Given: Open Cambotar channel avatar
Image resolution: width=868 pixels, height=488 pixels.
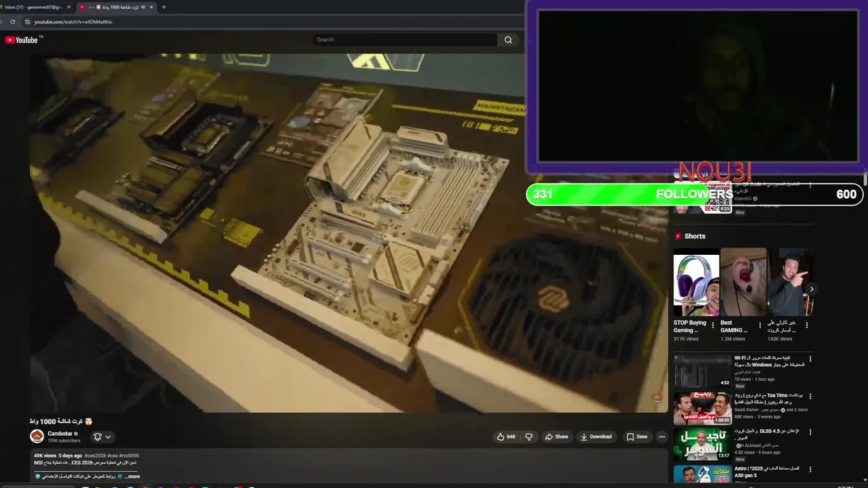Looking at the screenshot, I should (37, 436).
